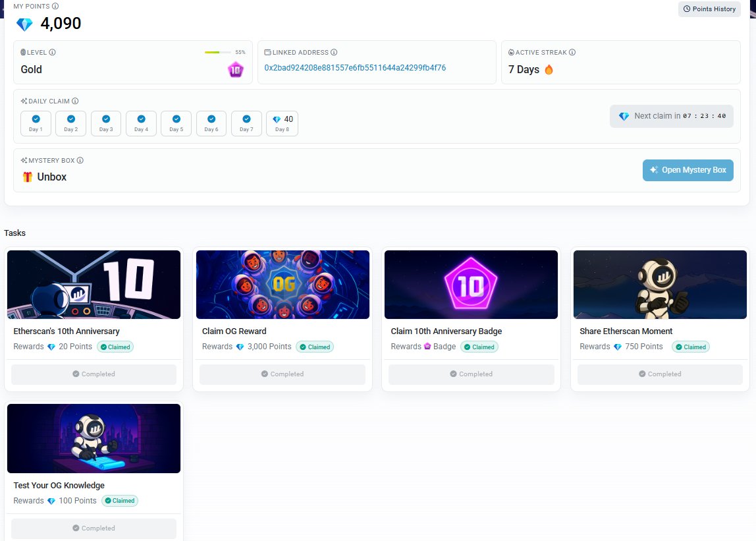756x541 pixels.
Task: Click Completed button under Etherscan's 10th Anniversary
Action: (x=94, y=374)
